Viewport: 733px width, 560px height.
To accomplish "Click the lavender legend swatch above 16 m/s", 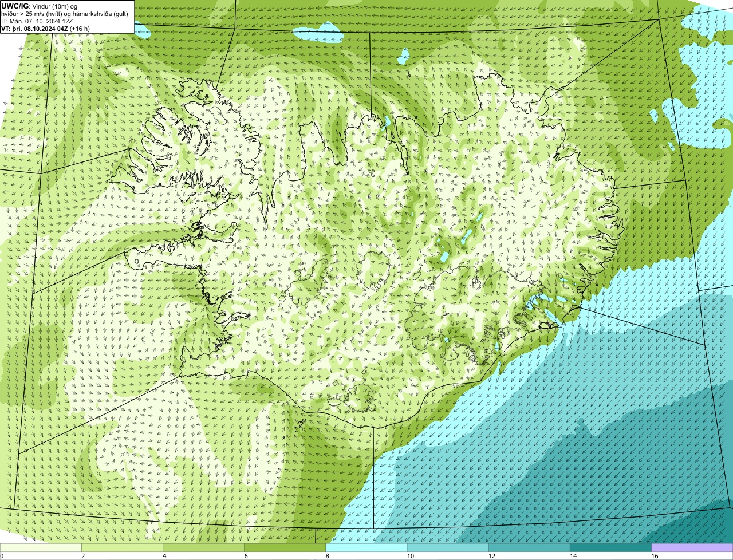I will (692, 547).
